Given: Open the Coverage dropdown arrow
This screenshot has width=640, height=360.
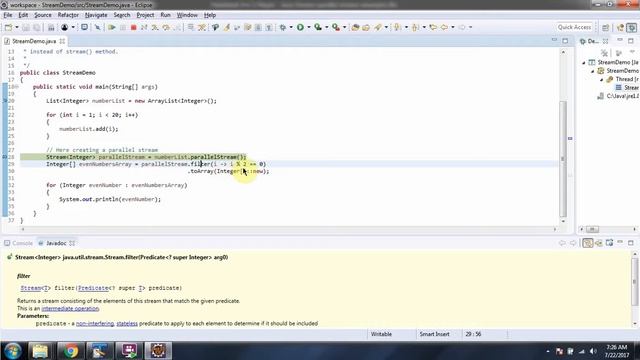Looking at the screenshot, I should [x=327, y=27].
